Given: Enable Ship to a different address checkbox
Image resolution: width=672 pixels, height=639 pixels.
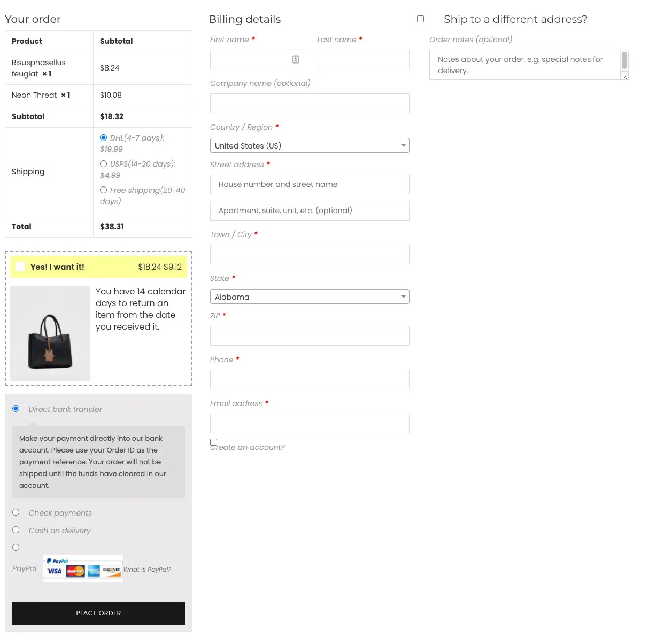Looking at the screenshot, I should click(x=421, y=19).
